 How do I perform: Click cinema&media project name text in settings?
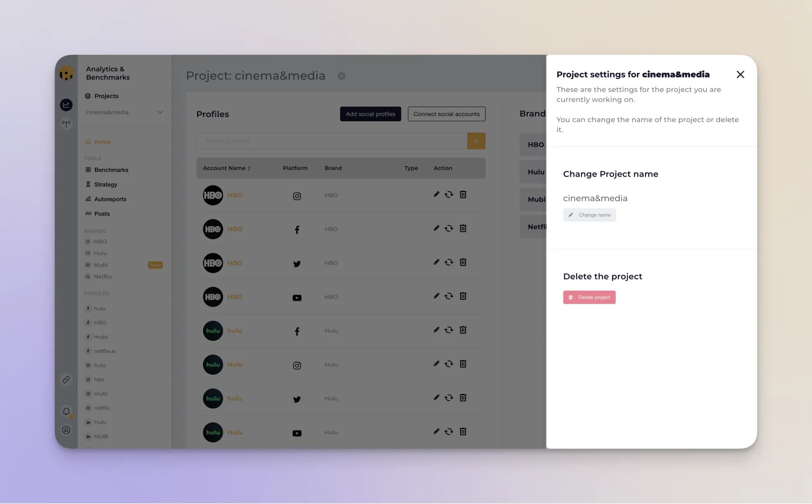pyautogui.click(x=595, y=198)
